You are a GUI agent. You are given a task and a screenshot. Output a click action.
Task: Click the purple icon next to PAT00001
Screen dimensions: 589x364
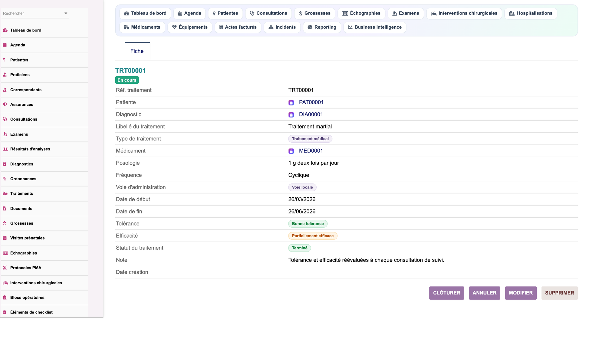(291, 102)
